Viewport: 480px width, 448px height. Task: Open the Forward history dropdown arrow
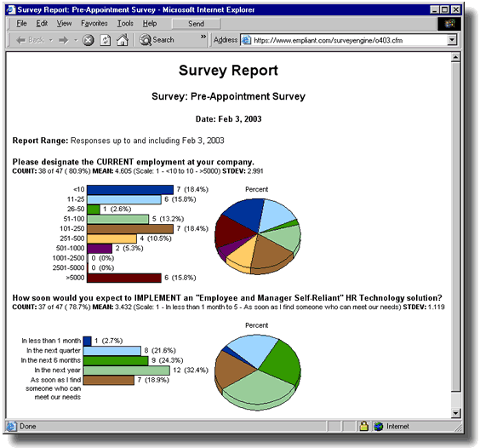click(x=76, y=40)
